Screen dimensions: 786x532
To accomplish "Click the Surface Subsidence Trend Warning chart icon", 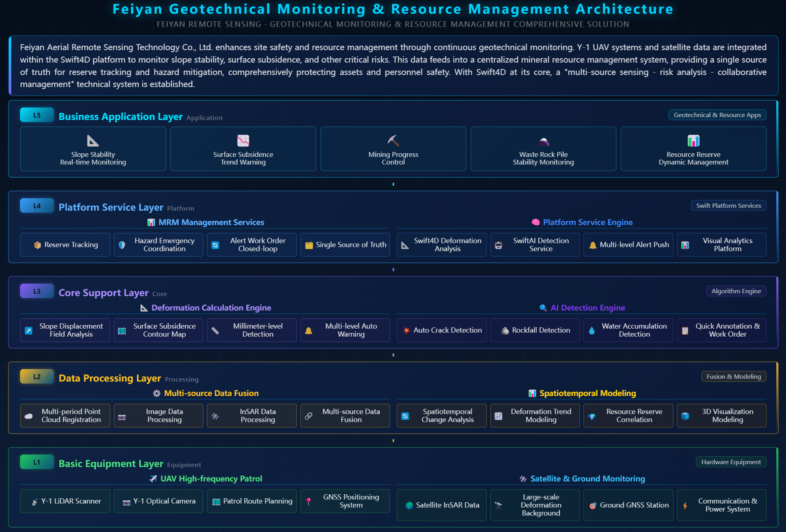I will [243, 141].
